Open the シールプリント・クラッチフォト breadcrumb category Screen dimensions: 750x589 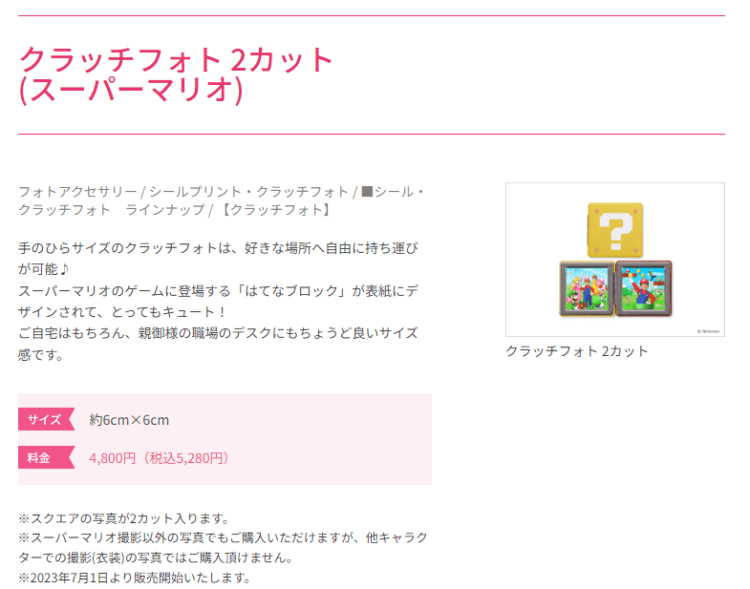249,192
